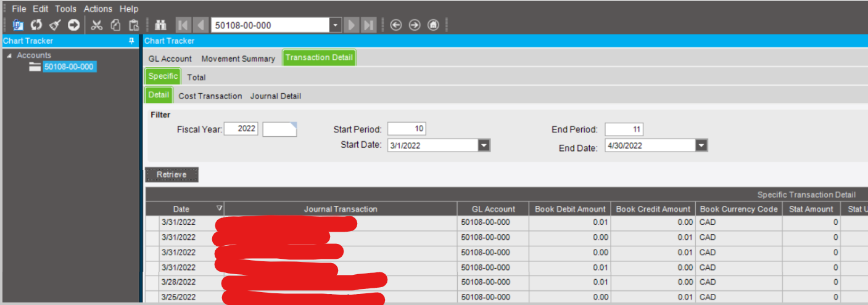Viewport: 868px width, 305px height.
Task: Click the Book Currency Code column header
Action: click(739, 209)
